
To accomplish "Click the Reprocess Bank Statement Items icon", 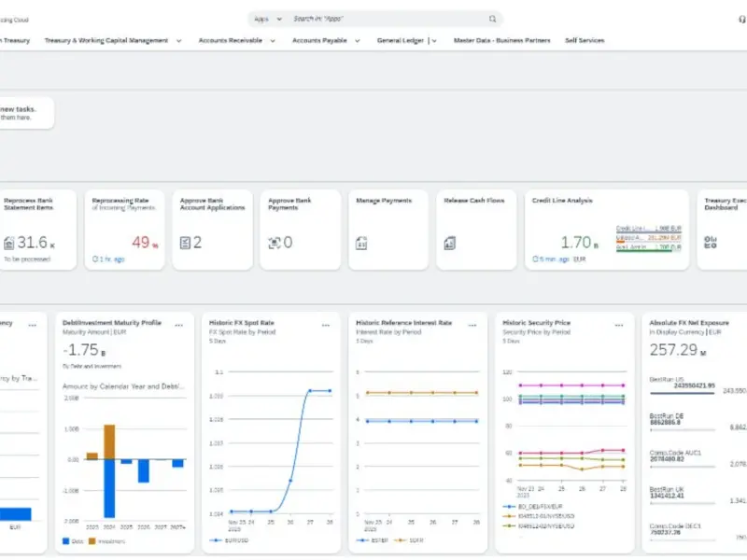I will [9, 243].
